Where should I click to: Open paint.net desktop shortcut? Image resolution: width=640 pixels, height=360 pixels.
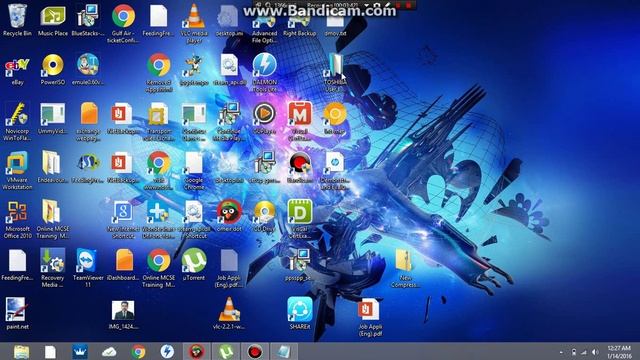[16, 309]
